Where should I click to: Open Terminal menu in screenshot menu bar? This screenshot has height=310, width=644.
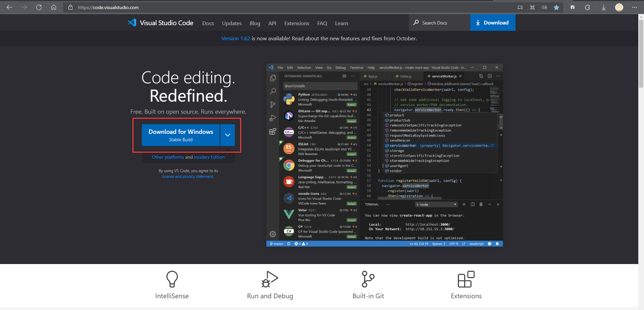(x=357, y=67)
